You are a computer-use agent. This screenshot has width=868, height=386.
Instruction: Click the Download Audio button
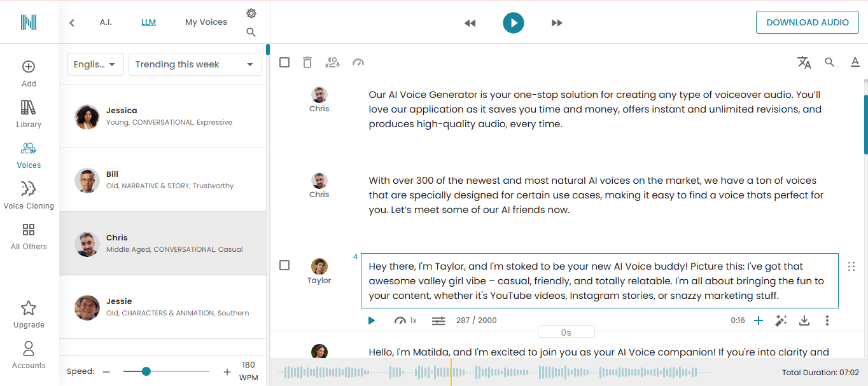click(807, 22)
